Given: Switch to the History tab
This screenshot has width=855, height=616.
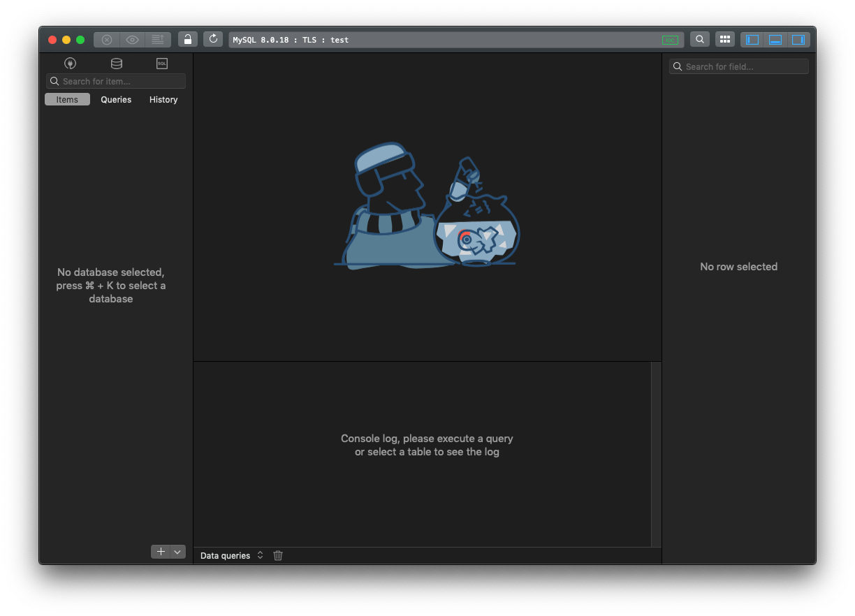Looking at the screenshot, I should pyautogui.click(x=163, y=100).
